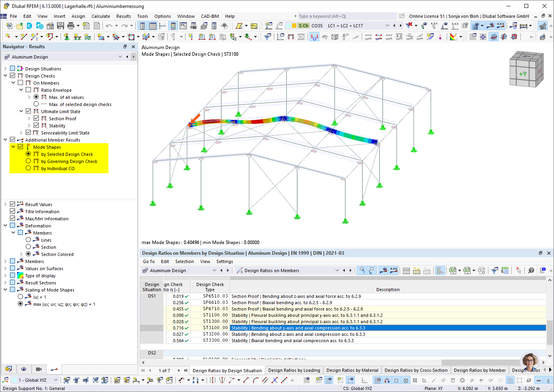The height and width of the screenshot is (392, 554).
Task: Open the color scale editor icon
Action: coord(453,37)
